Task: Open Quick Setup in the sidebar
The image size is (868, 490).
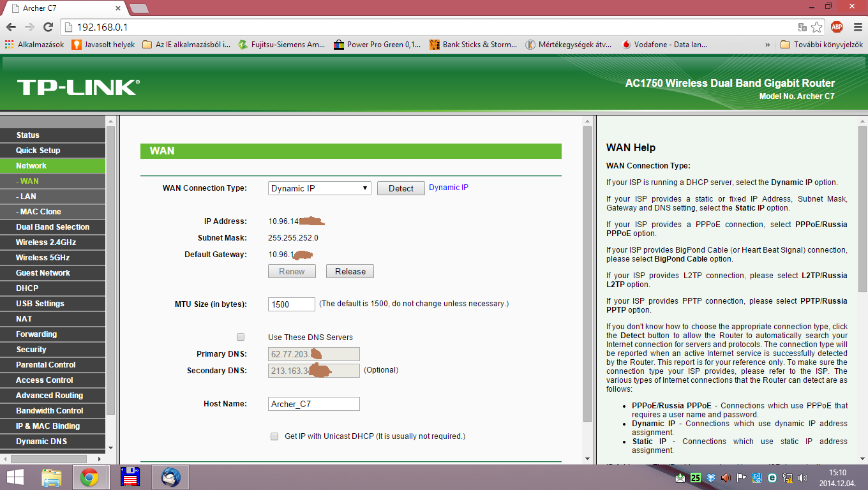Action: coord(52,151)
